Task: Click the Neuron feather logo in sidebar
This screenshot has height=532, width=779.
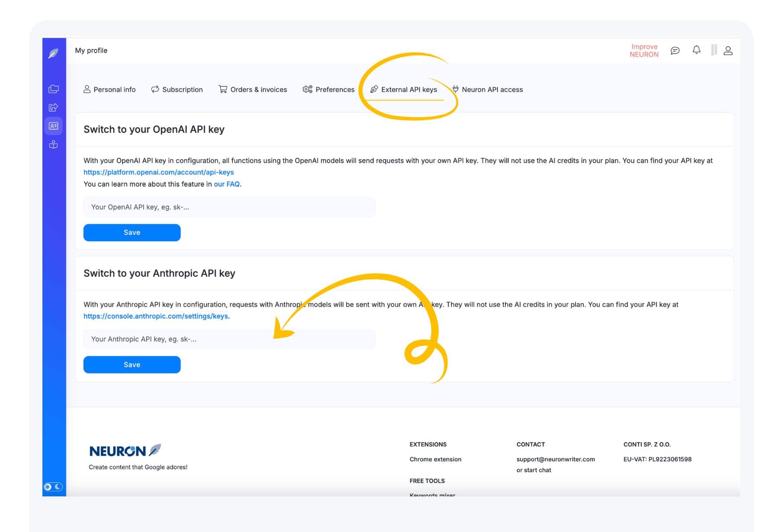Action: pos(54,53)
